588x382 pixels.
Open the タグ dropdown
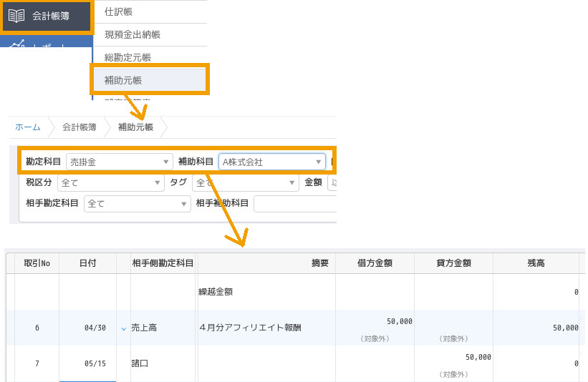pyautogui.click(x=245, y=182)
